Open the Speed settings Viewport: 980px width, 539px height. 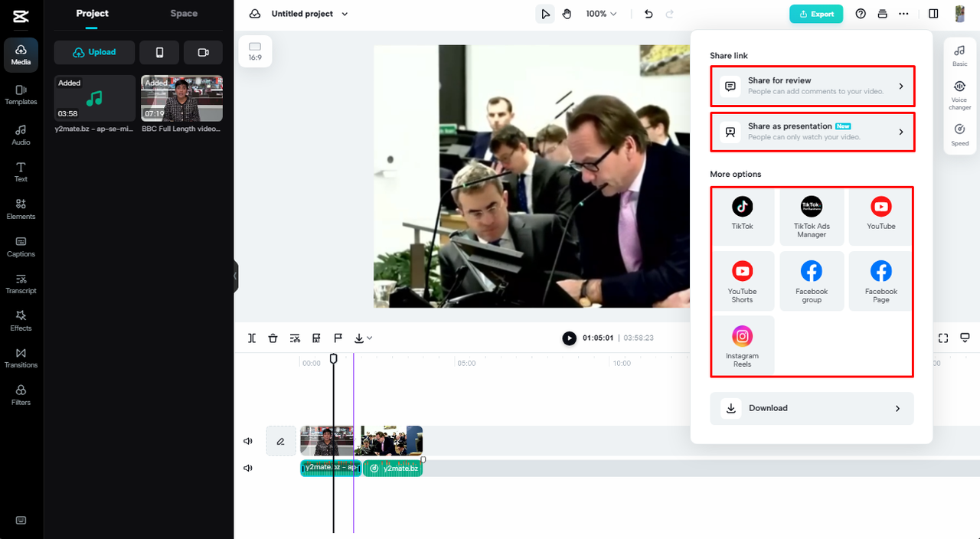point(959,135)
